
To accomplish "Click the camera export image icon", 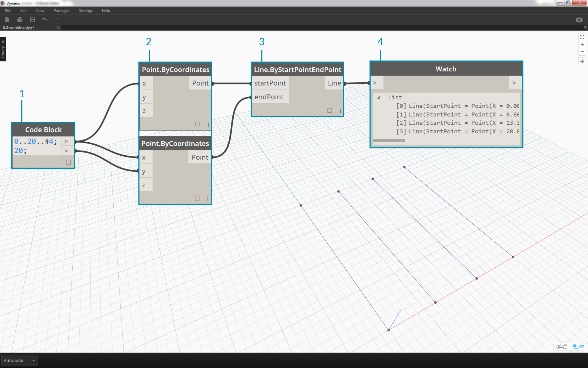I will click(579, 20).
